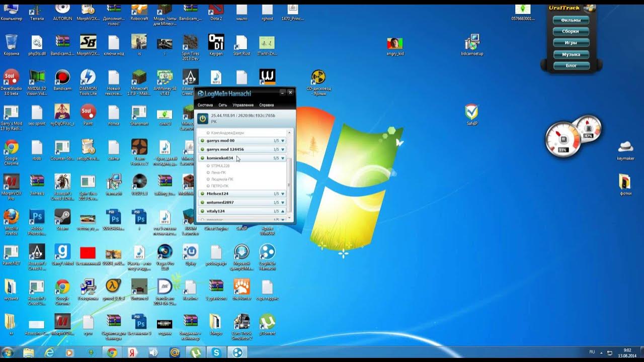
Task: Select the µTorrent desktop icon
Action: [x=267, y=324]
